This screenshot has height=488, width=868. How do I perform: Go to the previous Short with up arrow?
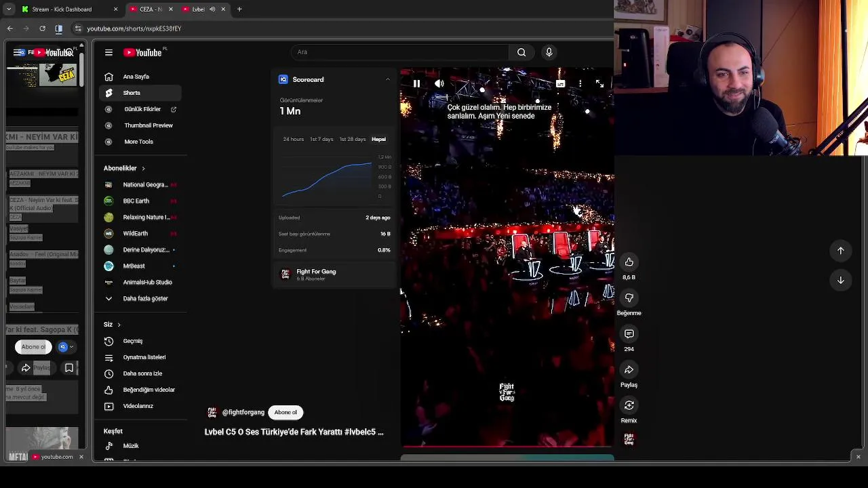(x=841, y=251)
